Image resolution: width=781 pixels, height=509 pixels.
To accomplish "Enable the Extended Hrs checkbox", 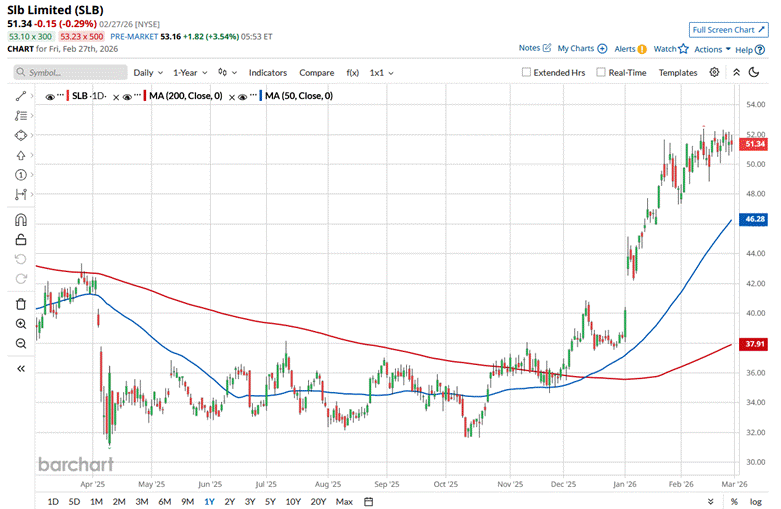I will tap(527, 73).
